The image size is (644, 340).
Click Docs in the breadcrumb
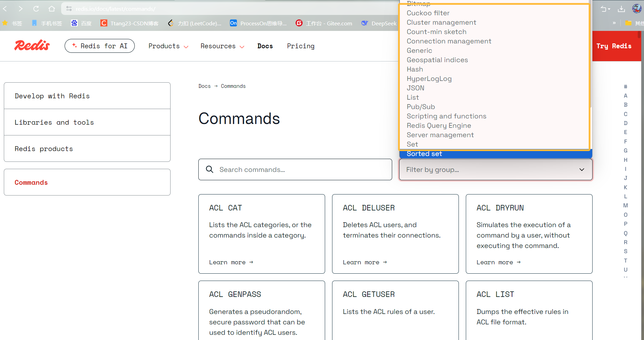(x=205, y=86)
